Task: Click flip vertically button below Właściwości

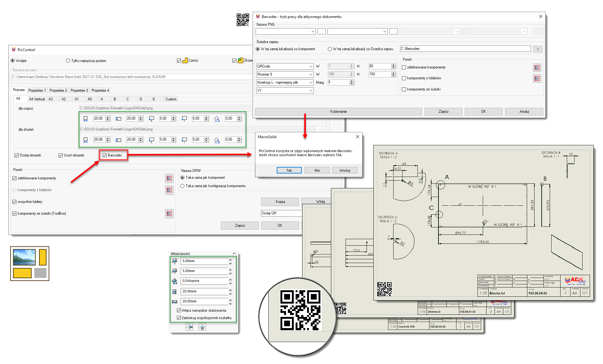Action: point(202,327)
